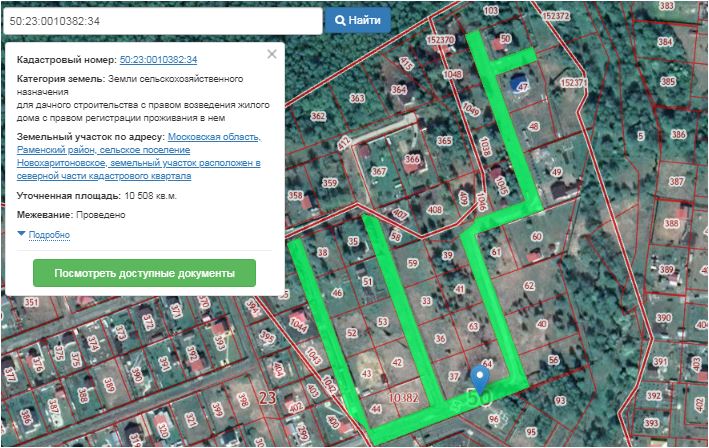The height and width of the screenshot is (448, 709).
Task: Click the blue location pin marker on map
Action: click(480, 378)
